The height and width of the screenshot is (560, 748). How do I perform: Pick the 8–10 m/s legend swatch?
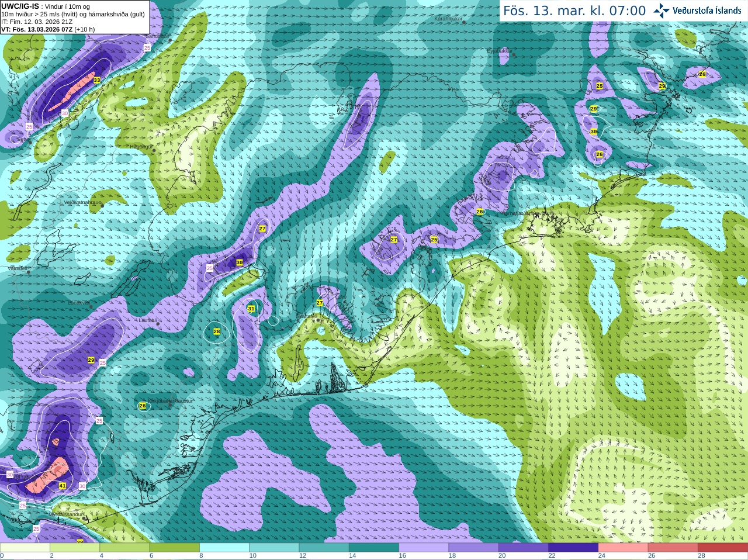tap(224, 548)
